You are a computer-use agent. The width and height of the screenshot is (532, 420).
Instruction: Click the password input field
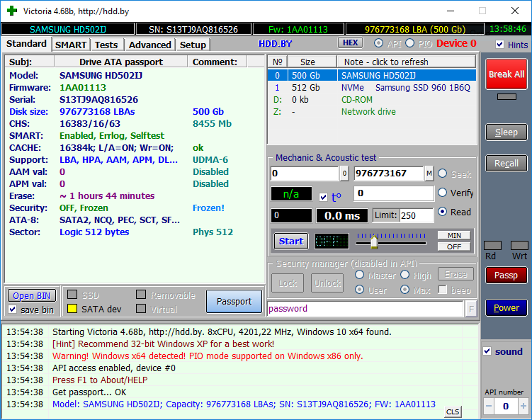tap(365, 309)
